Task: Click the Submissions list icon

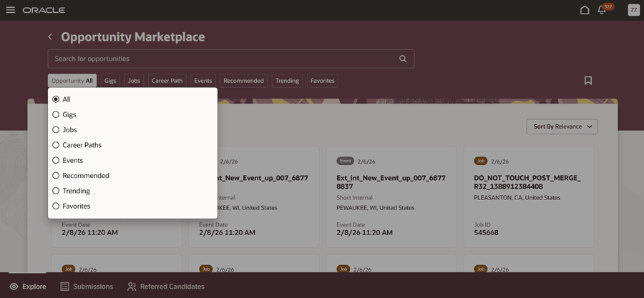Action: coord(64,287)
